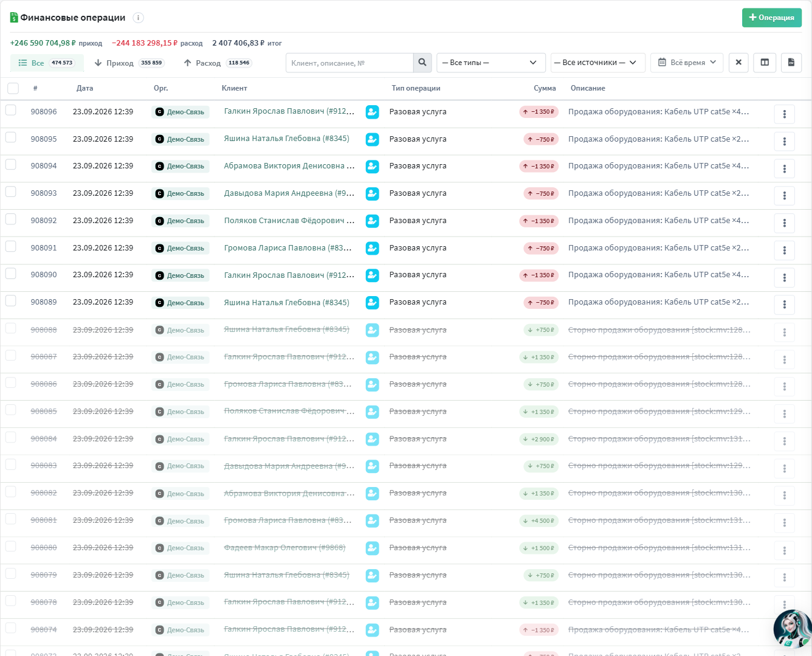Click the «Сумма» column header
Image resolution: width=812 pixels, height=656 pixels.
(x=545, y=88)
